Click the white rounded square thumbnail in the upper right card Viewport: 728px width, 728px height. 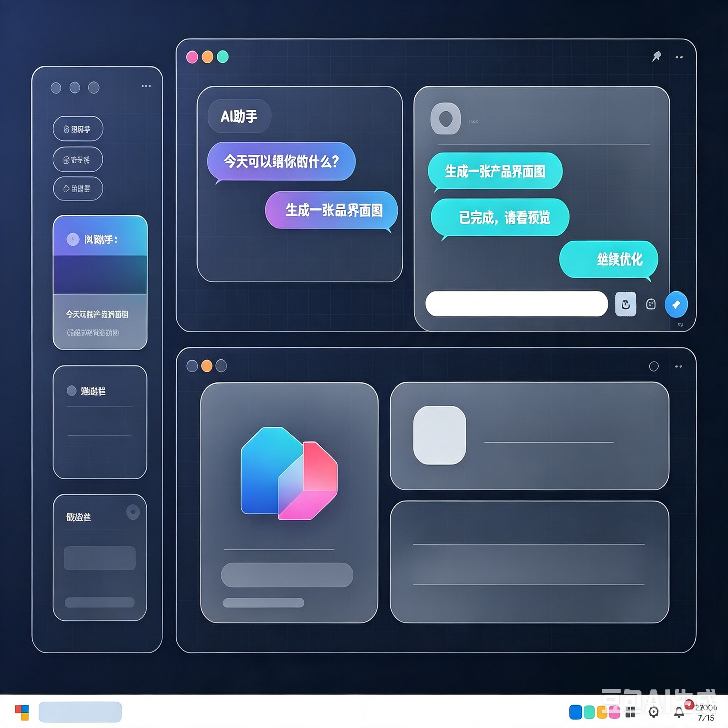pyautogui.click(x=440, y=435)
